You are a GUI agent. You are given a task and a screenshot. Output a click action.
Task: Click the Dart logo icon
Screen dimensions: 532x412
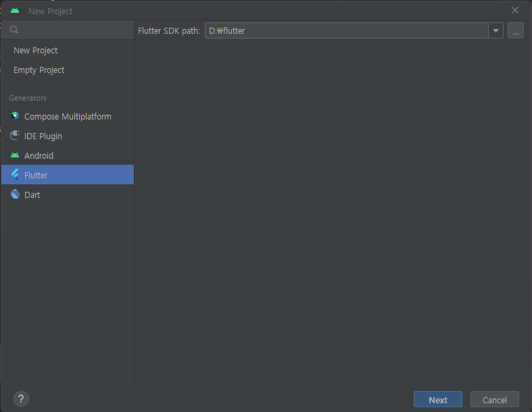(15, 195)
